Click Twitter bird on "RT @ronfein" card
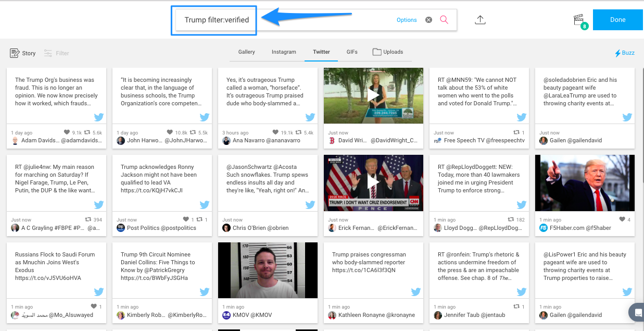This screenshot has height=331, width=644. tap(522, 291)
